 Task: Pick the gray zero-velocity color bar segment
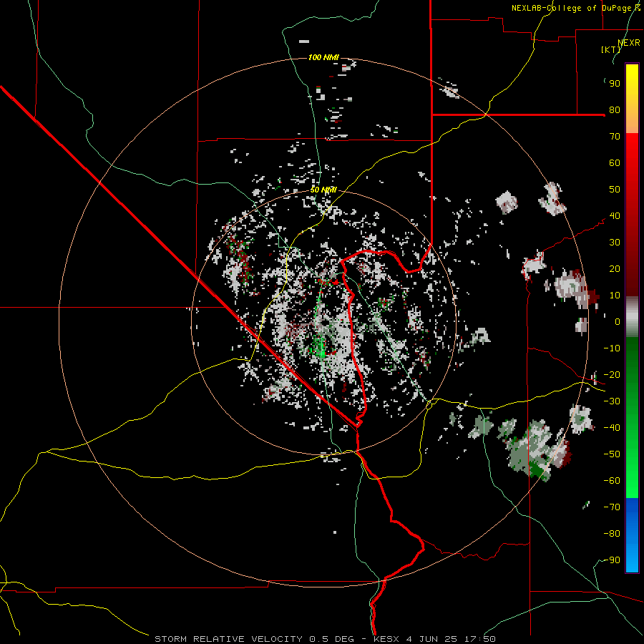pyautogui.click(x=632, y=317)
